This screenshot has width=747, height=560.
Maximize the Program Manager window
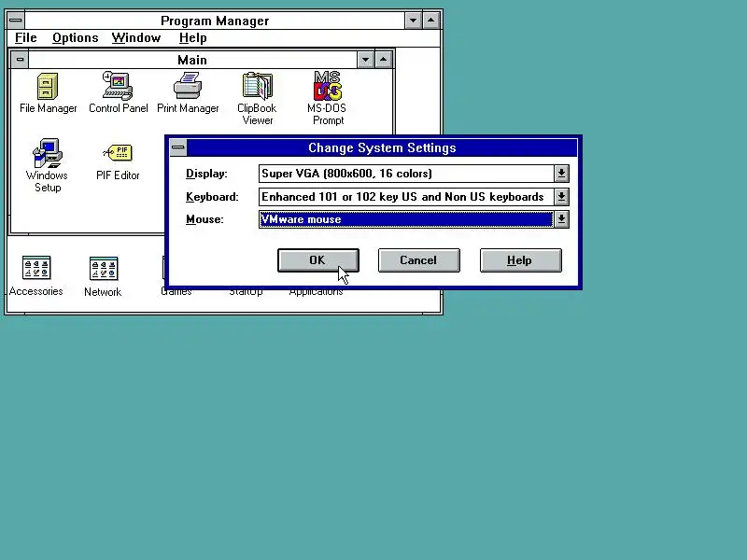[431, 21]
